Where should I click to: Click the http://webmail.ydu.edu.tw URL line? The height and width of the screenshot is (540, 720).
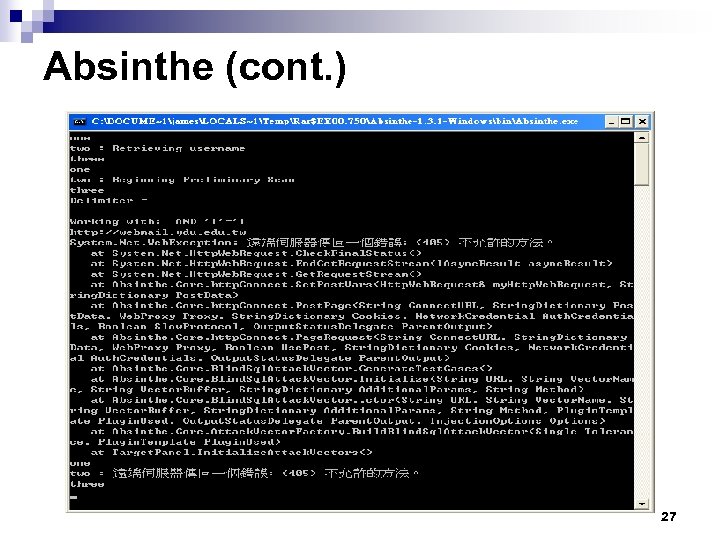coord(158,232)
